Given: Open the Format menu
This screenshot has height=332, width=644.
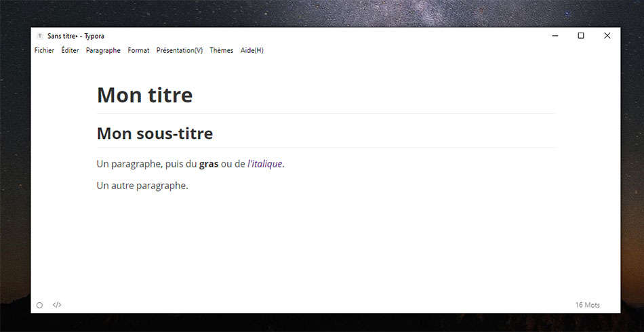Looking at the screenshot, I should coord(138,50).
